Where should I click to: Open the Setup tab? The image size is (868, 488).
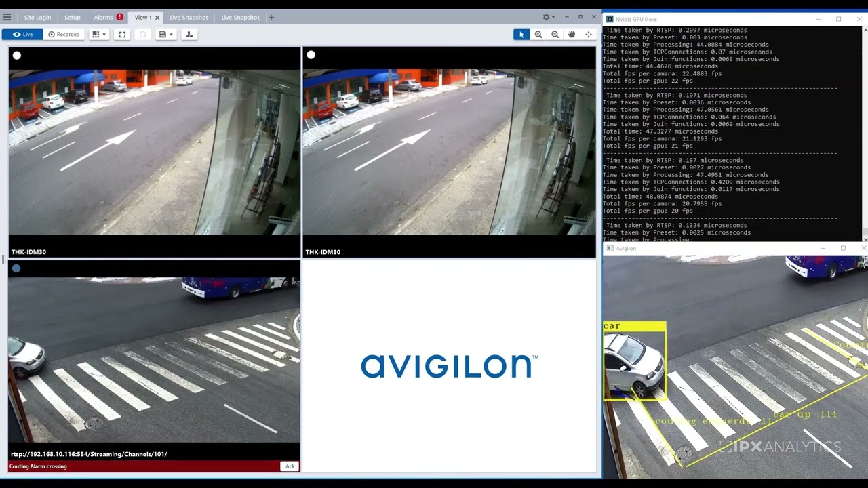[x=72, y=17]
